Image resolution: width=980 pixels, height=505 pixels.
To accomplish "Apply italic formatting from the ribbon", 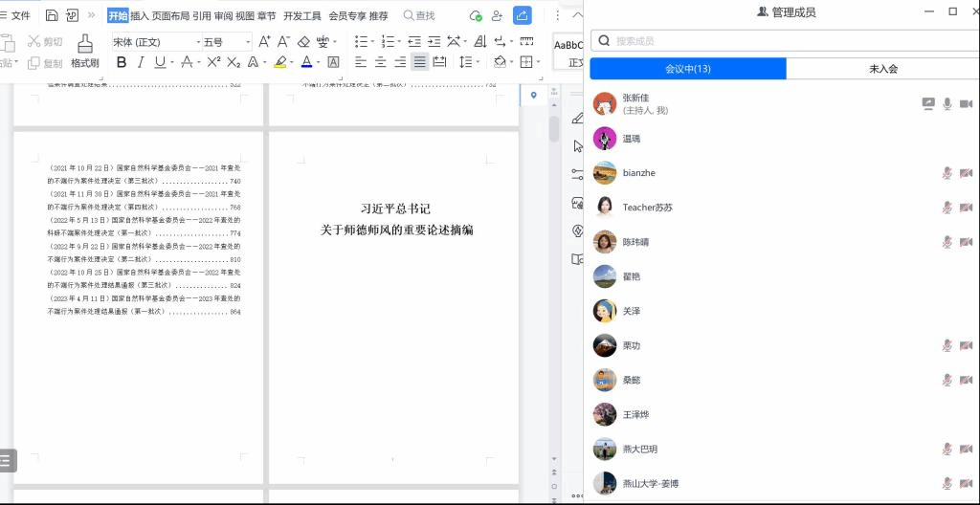I will click(x=141, y=62).
